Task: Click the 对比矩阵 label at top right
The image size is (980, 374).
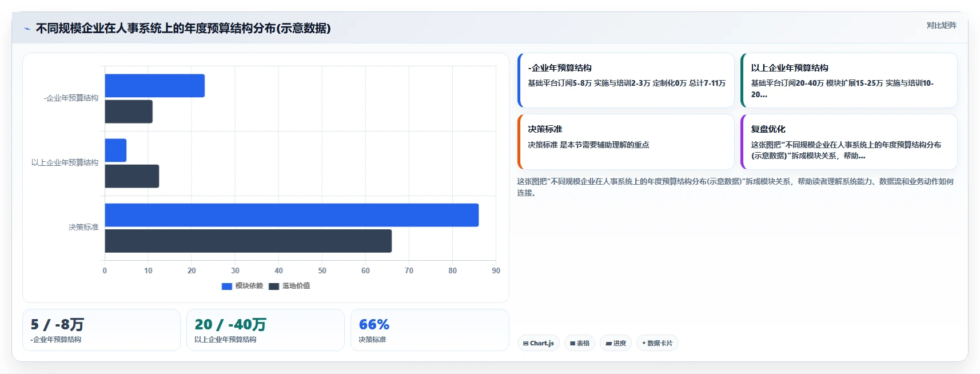Action: (x=941, y=25)
